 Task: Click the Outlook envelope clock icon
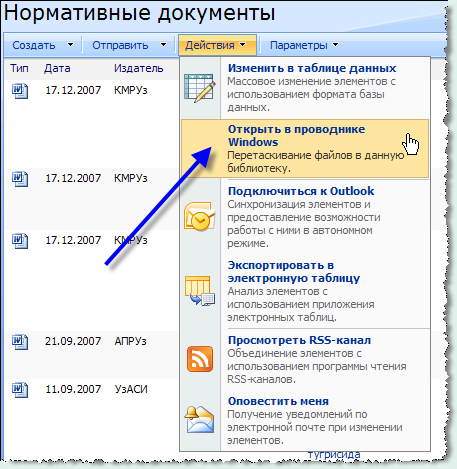pyautogui.click(x=200, y=216)
